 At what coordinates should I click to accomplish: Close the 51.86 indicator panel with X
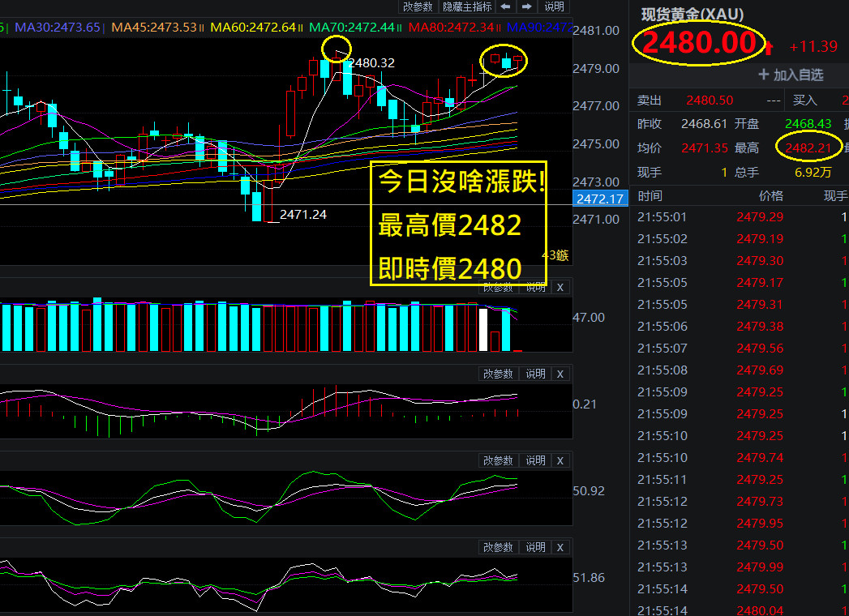(x=560, y=547)
